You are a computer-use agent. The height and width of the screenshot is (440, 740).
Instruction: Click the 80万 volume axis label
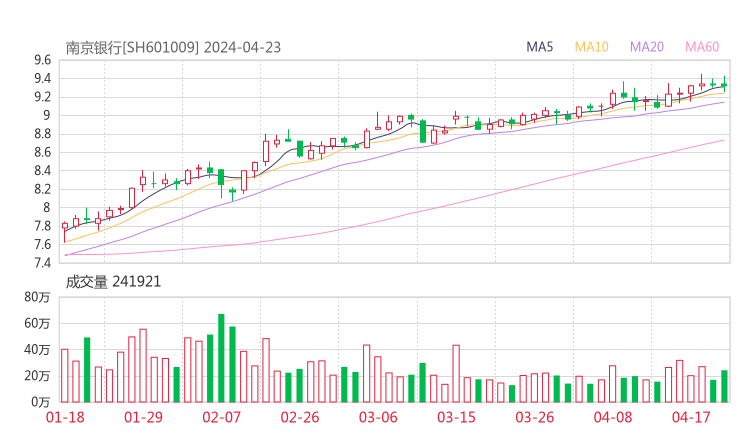click(x=37, y=297)
